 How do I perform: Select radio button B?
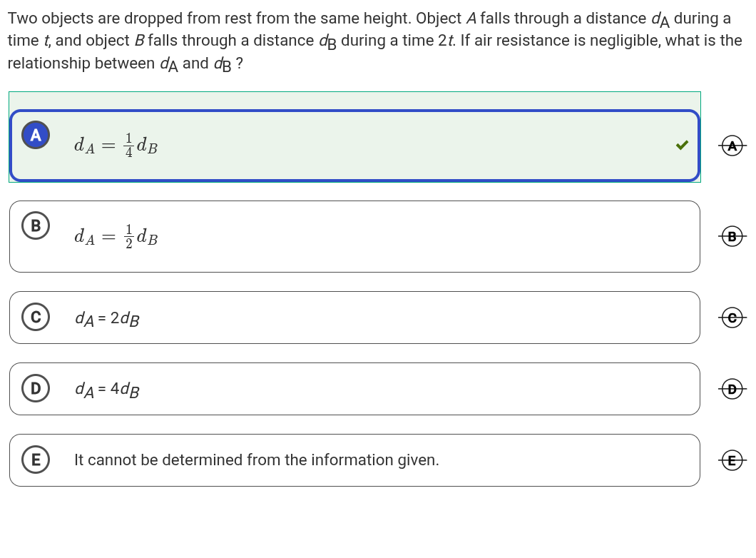(x=36, y=225)
